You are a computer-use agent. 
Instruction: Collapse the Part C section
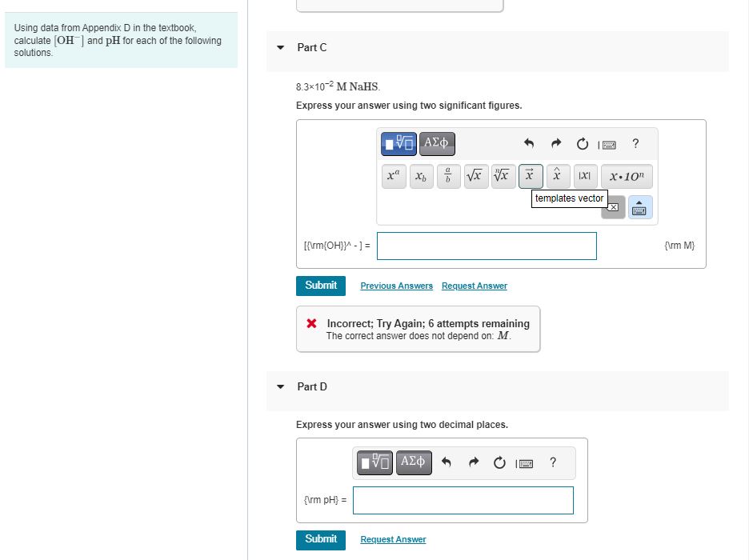point(279,47)
